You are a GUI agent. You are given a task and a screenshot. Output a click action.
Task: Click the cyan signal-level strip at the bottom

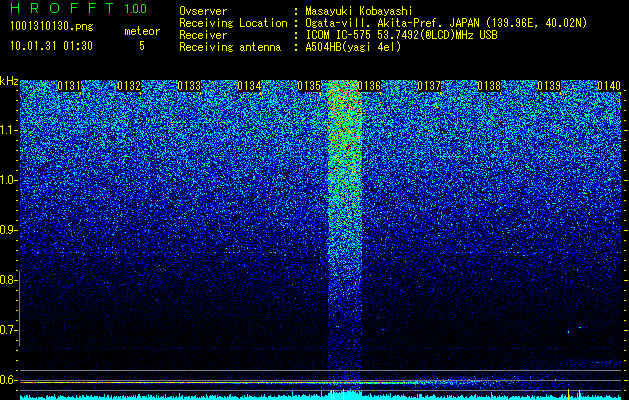click(x=321, y=396)
